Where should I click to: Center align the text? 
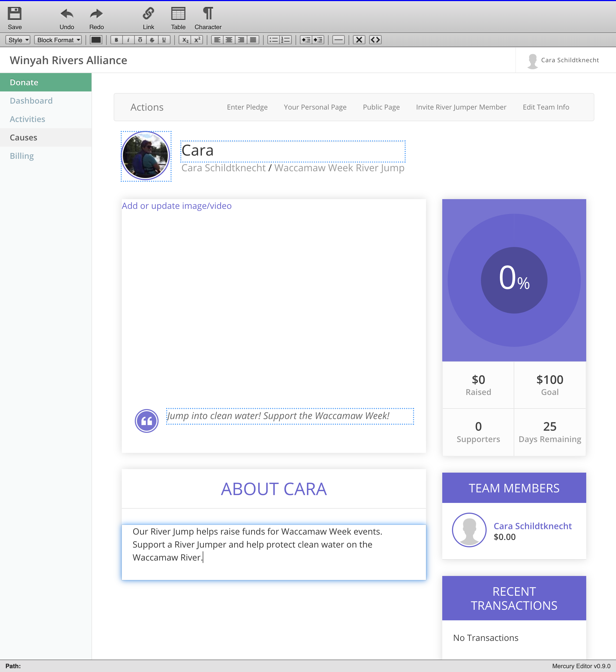point(229,40)
